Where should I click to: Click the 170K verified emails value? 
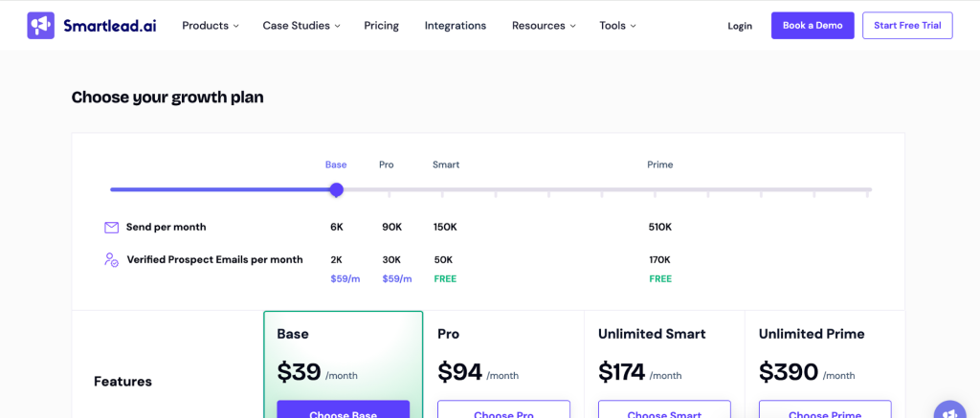coord(660,260)
